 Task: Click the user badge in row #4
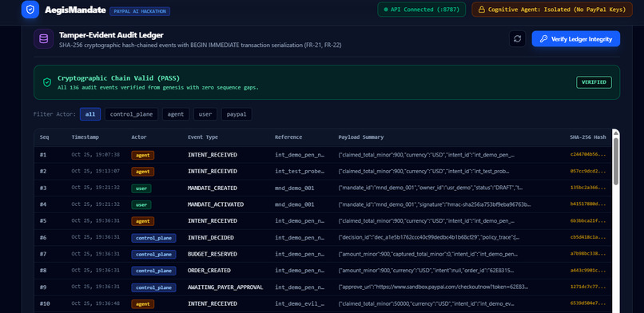[141, 204]
